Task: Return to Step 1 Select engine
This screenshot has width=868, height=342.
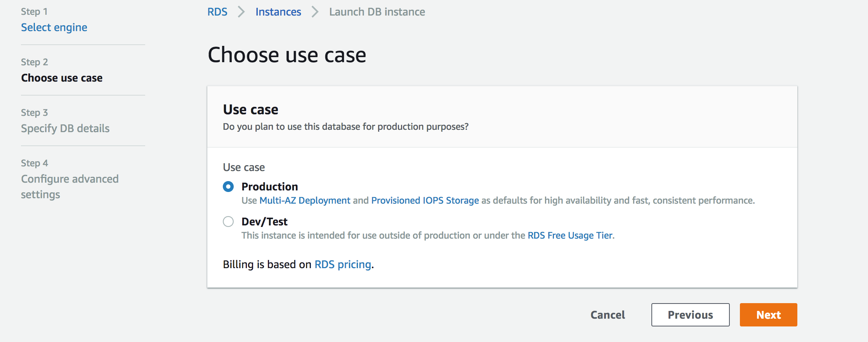Action: pos(54,28)
